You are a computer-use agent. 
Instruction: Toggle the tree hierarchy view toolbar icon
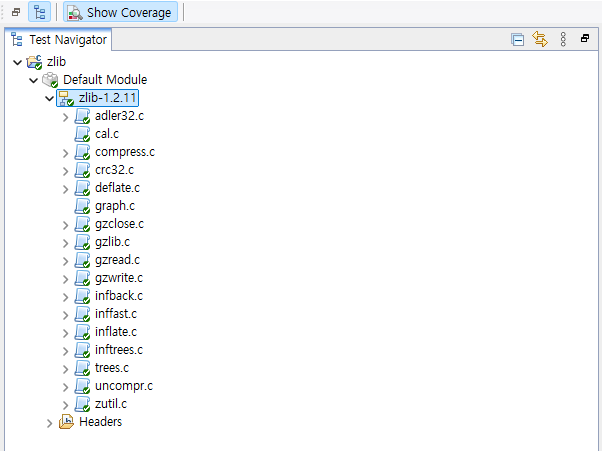[40, 12]
